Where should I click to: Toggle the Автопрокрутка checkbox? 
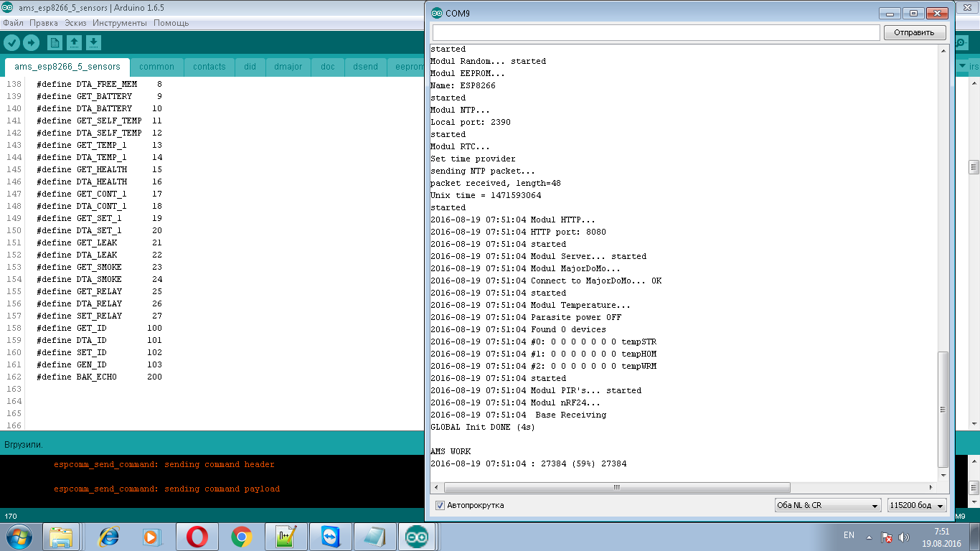pyautogui.click(x=440, y=505)
